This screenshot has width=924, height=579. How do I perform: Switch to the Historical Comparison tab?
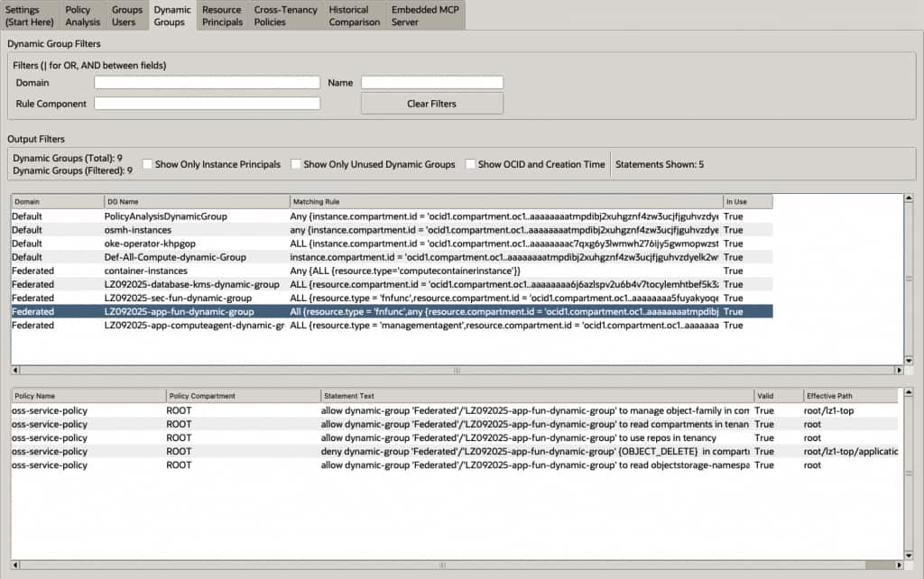[x=354, y=16]
